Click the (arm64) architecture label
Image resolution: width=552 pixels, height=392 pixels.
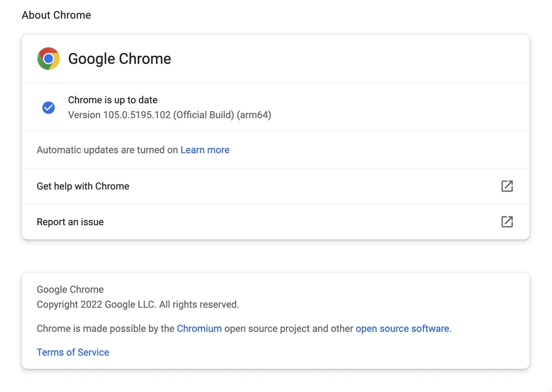(254, 115)
